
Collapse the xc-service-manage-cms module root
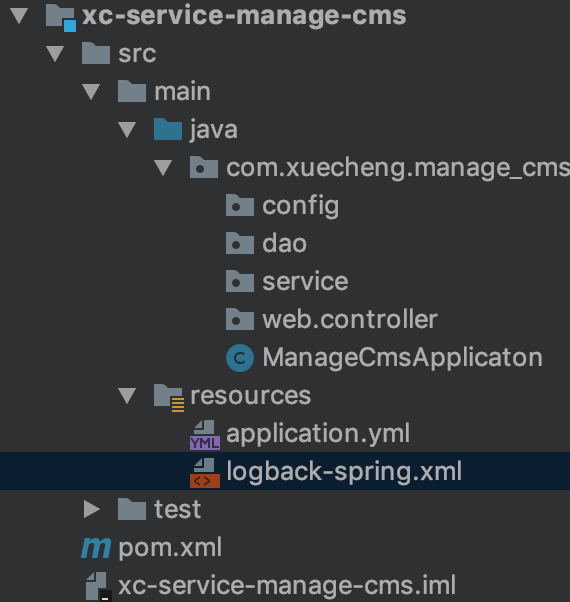[x=19, y=16]
